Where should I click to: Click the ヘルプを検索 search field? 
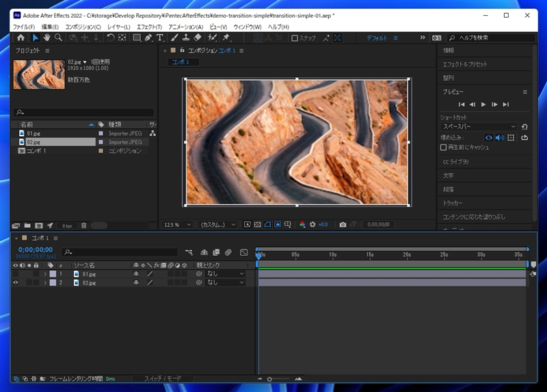click(492, 38)
